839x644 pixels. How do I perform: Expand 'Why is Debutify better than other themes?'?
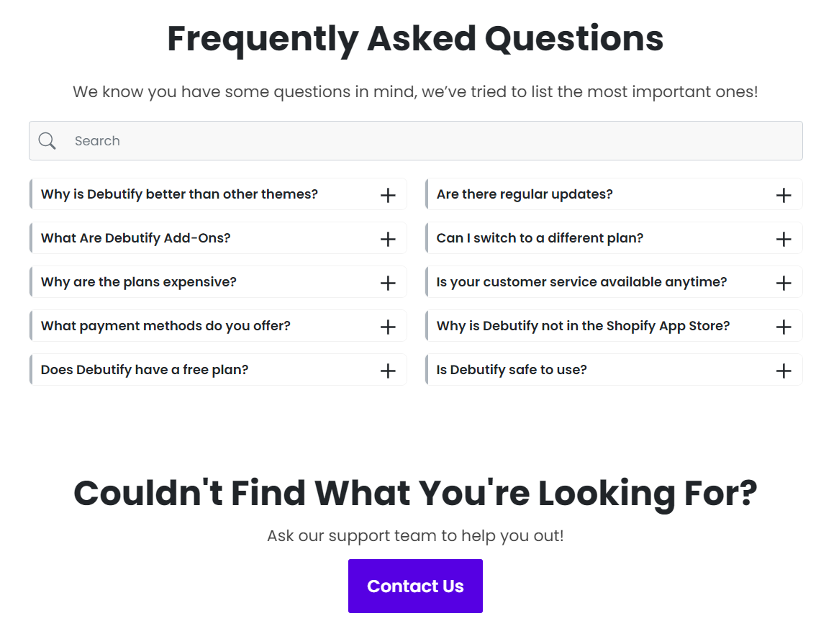click(179, 194)
